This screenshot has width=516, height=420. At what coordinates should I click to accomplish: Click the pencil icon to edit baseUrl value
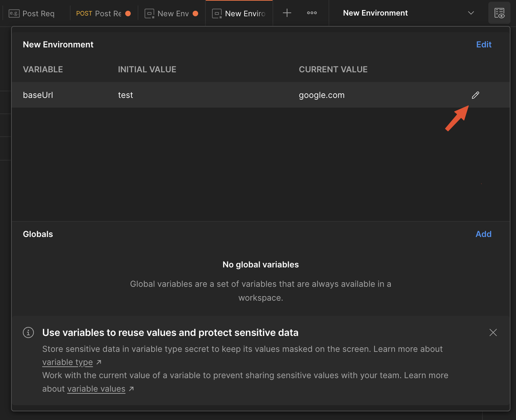click(476, 95)
